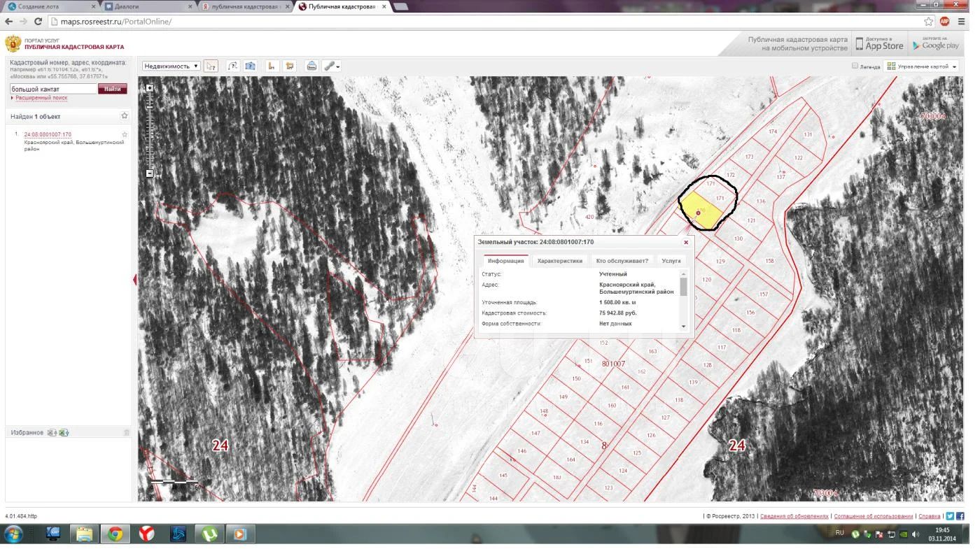Open the link sharing tool dropdown
This screenshot has height=556, width=980.
pos(332,66)
